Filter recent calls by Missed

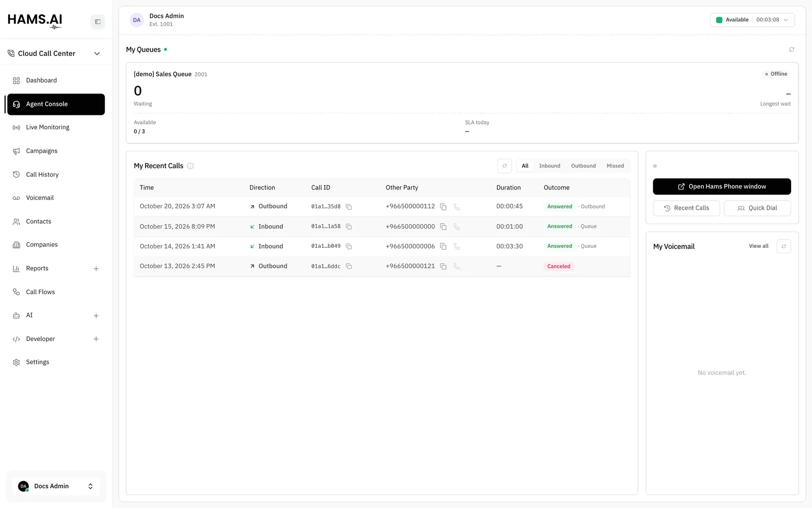point(615,166)
